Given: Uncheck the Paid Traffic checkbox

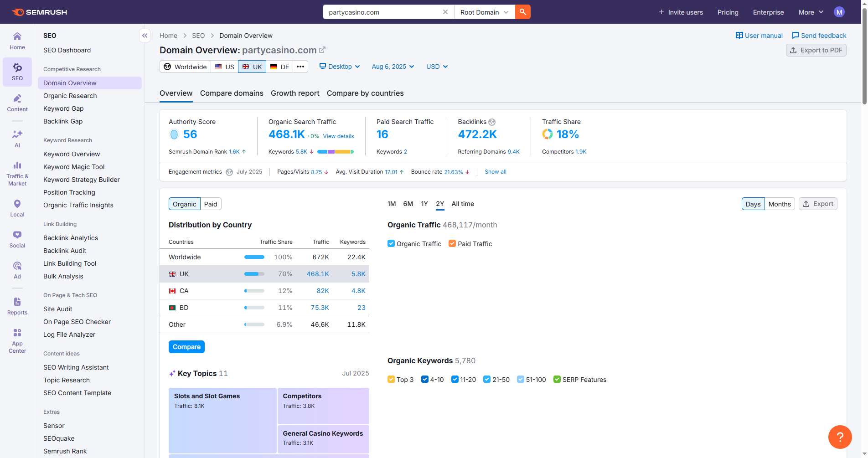Looking at the screenshot, I should click(452, 244).
